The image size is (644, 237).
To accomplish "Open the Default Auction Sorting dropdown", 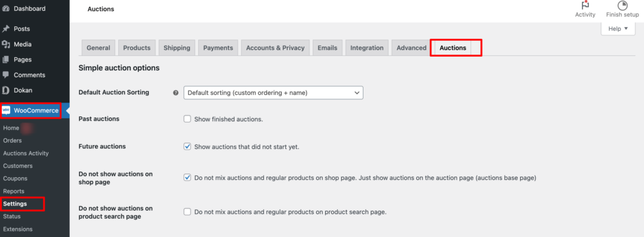I will (274, 93).
